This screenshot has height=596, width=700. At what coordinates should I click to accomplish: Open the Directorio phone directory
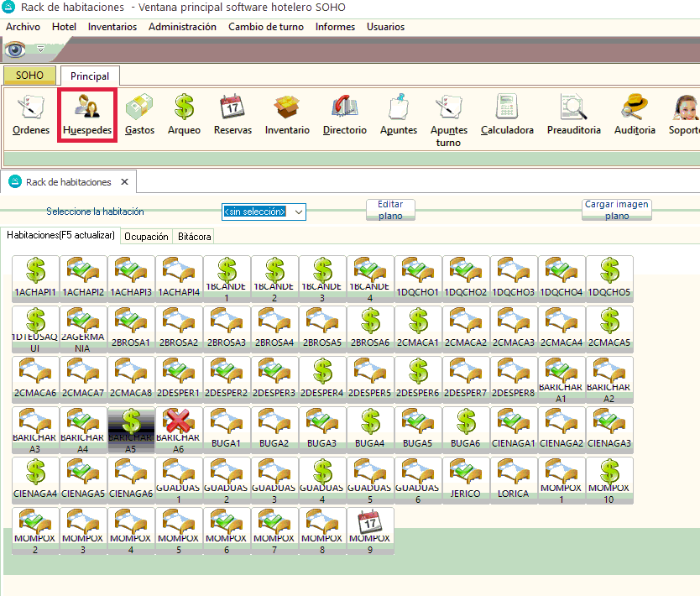coord(344,116)
